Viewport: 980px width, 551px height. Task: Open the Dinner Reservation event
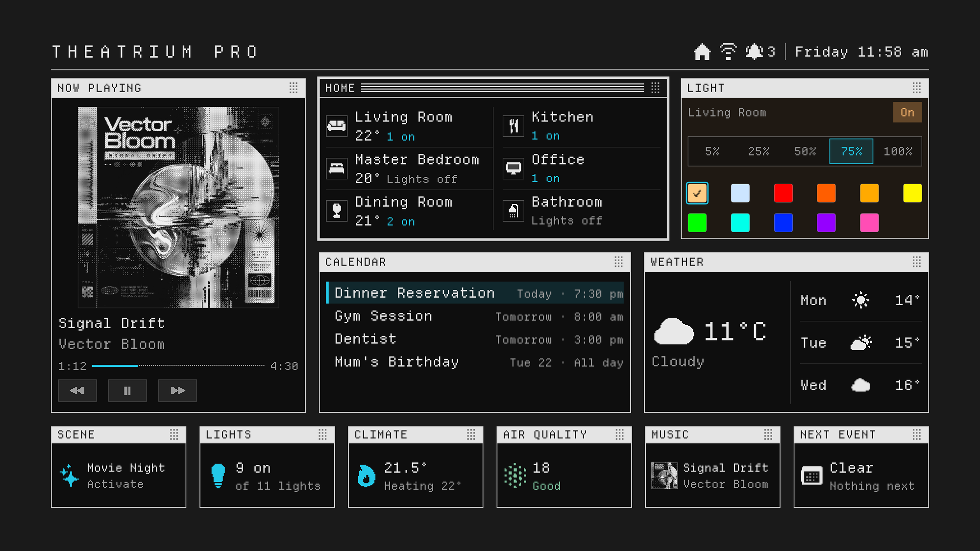click(475, 293)
